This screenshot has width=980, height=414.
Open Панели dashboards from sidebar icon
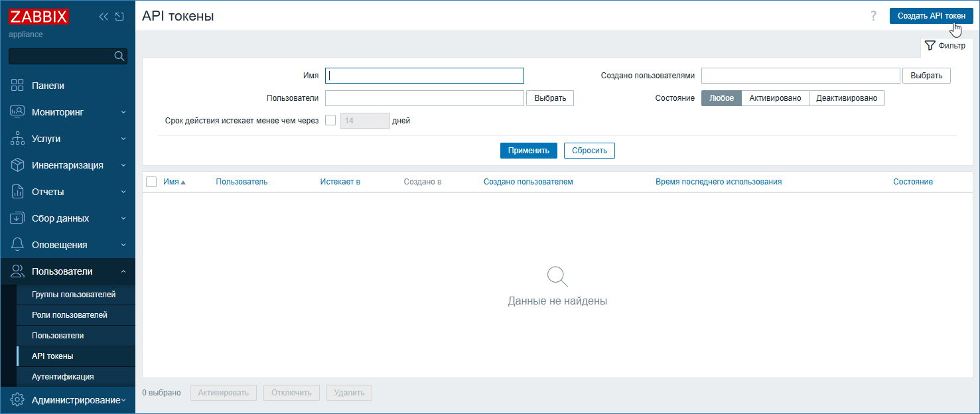tap(18, 86)
